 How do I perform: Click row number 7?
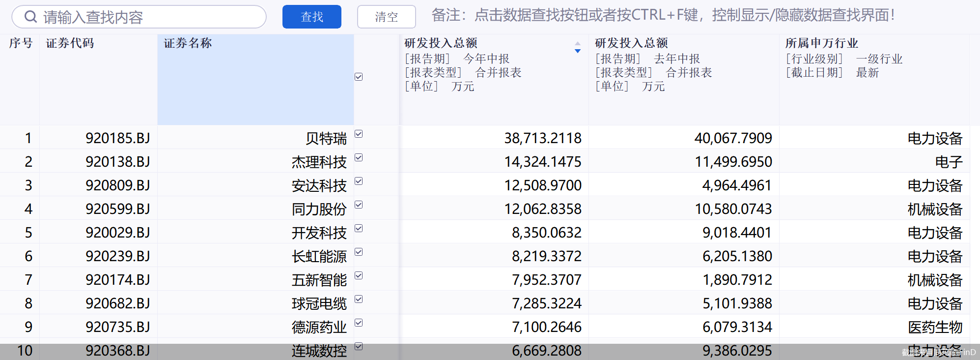point(28,280)
